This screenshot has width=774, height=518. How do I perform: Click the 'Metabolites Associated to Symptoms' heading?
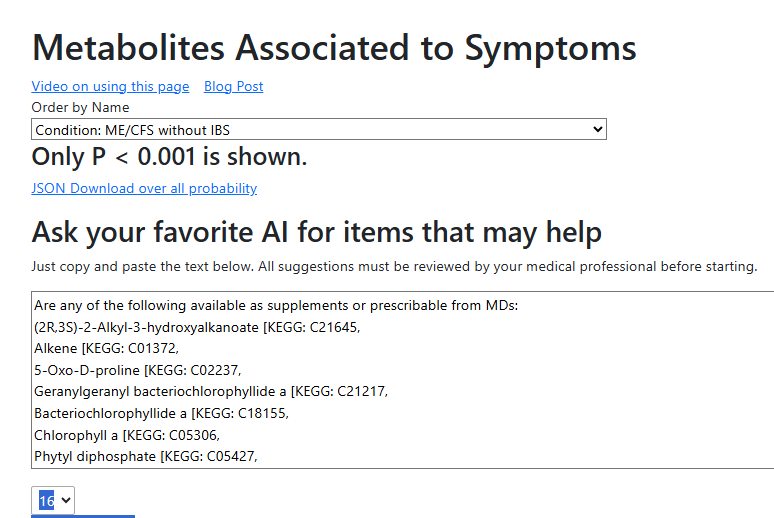[334, 47]
